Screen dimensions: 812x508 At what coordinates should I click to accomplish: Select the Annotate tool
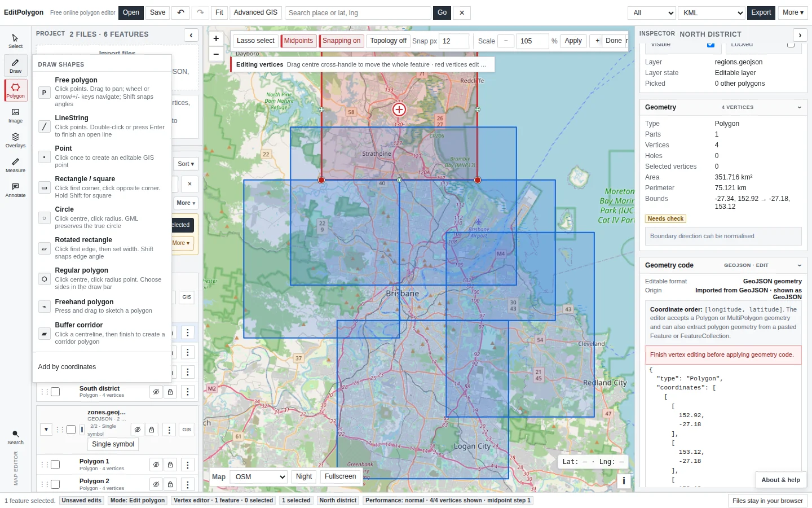[15, 190]
